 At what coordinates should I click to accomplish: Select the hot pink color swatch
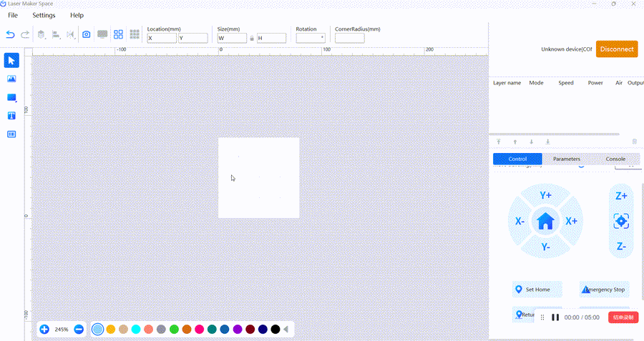(199, 329)
